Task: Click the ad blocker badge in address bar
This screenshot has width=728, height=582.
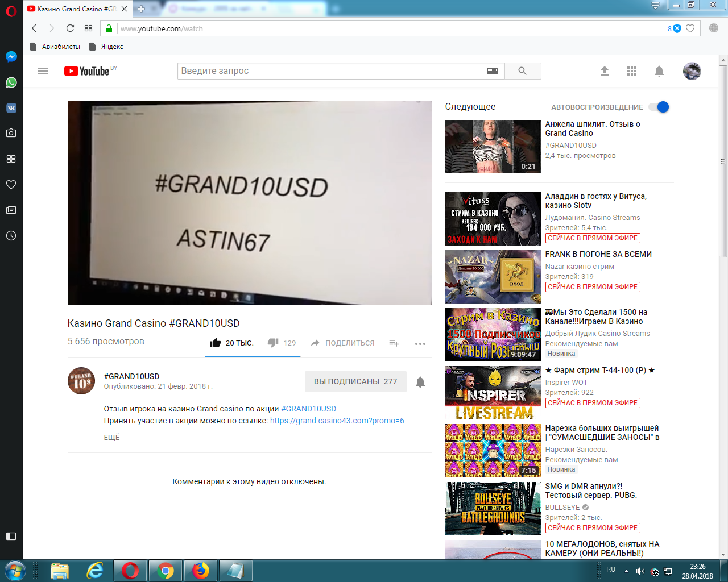Action: click(674, 28)
